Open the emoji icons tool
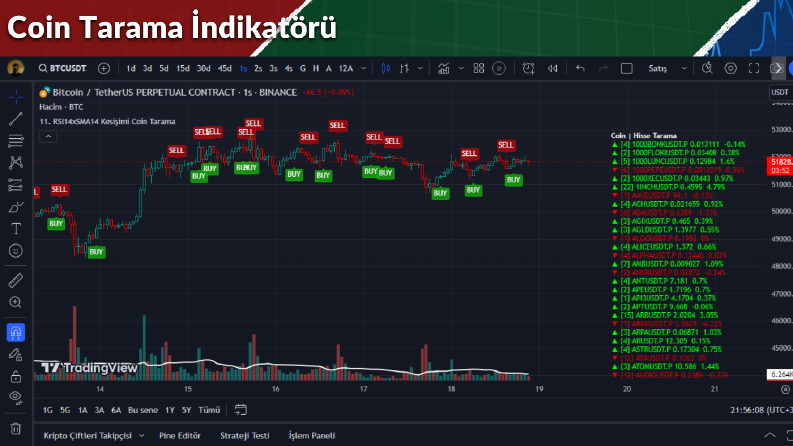Image resolution: width=793 pixels, height=446 pixels. pos(16,251)
